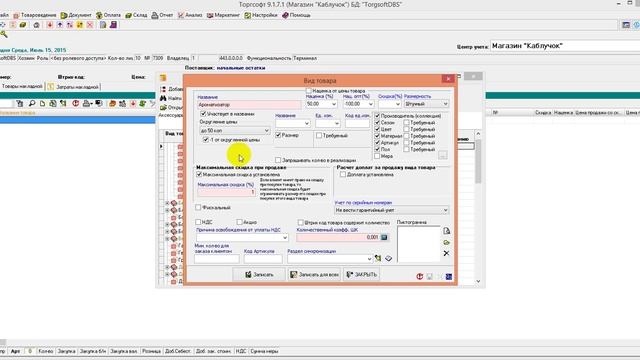Click the load pictogram document icon
The height and width of the screenshot is (360, 640).
447,231
